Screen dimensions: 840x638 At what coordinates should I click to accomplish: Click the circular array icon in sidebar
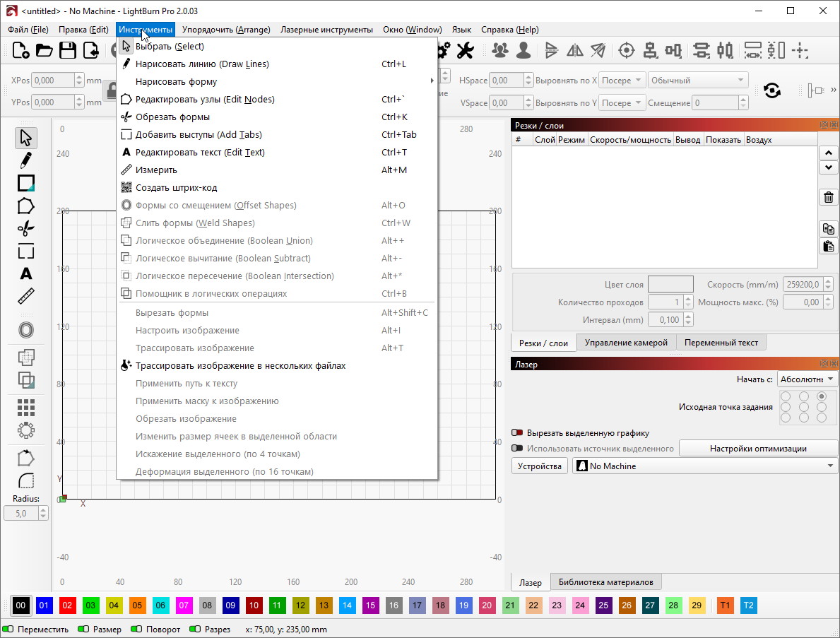coord(25,430)
